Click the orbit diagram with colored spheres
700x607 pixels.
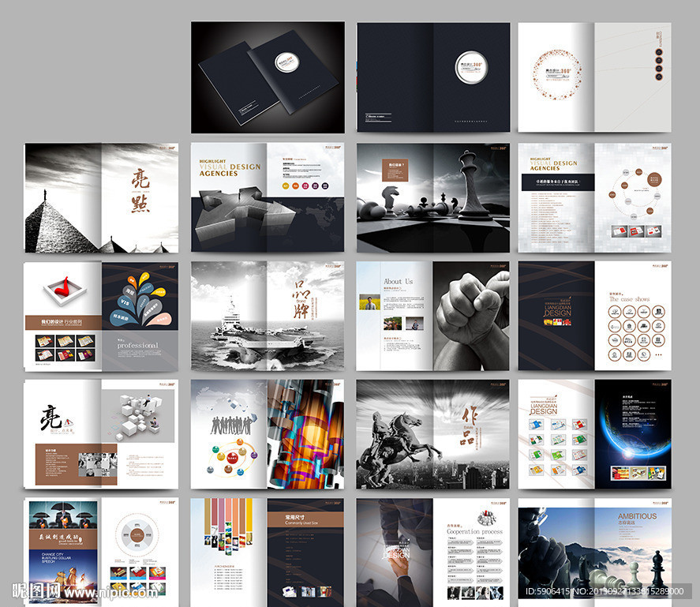point(232,457)
